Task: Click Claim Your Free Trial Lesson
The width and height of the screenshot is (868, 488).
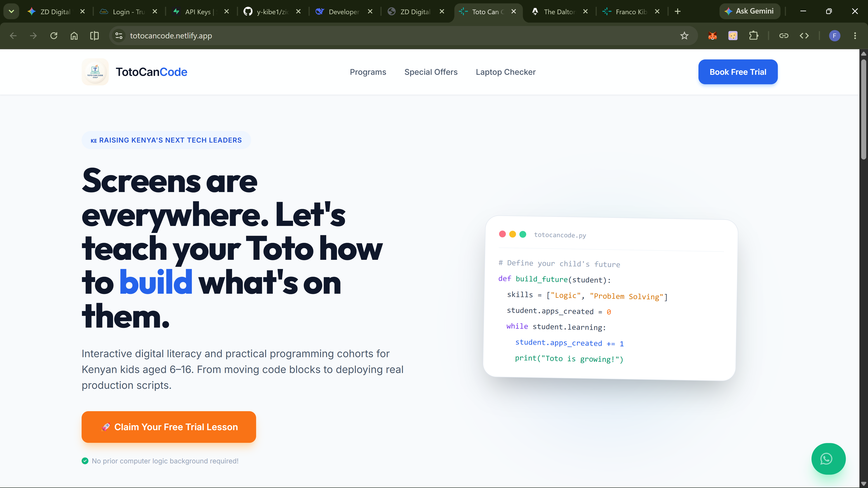Action: click(169, 427)
